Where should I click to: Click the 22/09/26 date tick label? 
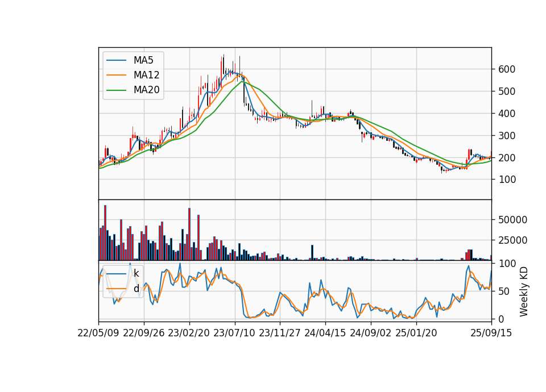point(144,333)
